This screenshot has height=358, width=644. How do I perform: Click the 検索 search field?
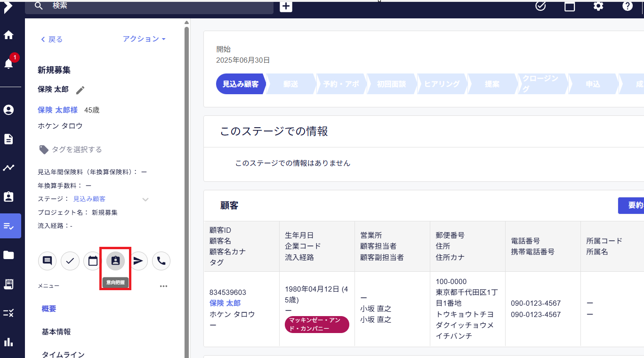click(x=155, y=6)
